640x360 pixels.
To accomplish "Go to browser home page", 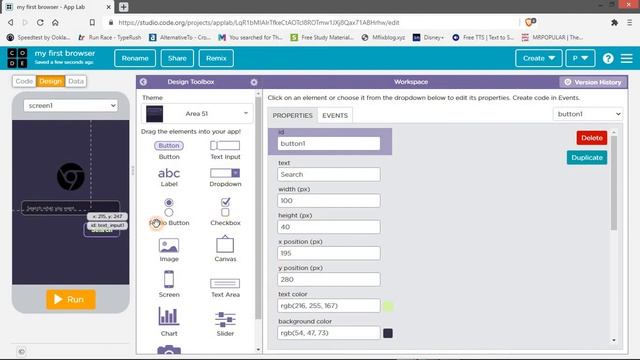I will (55, 22).
